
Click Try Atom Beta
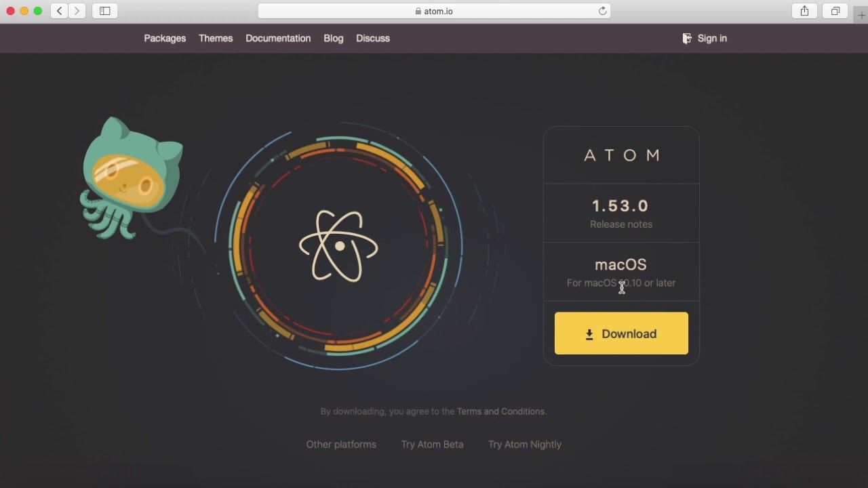tap(433, 445)
